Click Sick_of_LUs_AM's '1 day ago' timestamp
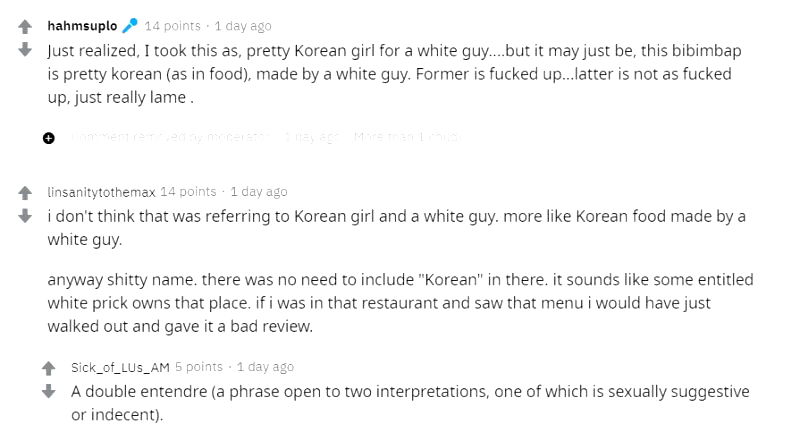 265,368
